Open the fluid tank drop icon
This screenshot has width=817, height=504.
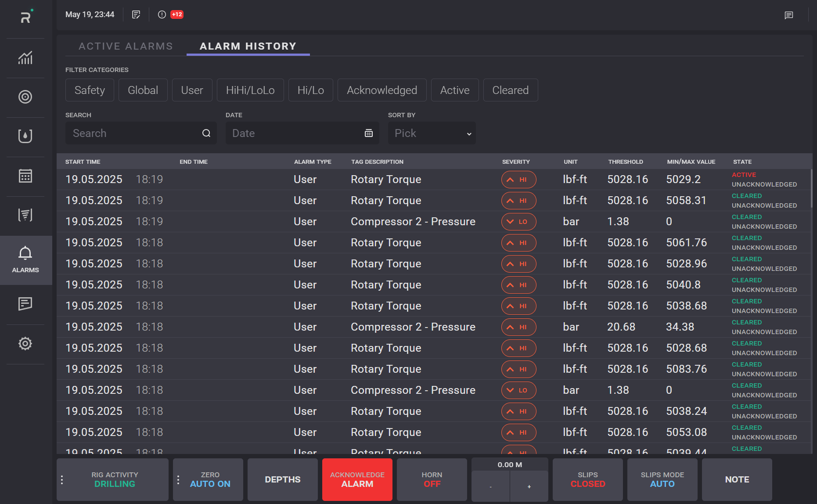[x=25, y=136]
